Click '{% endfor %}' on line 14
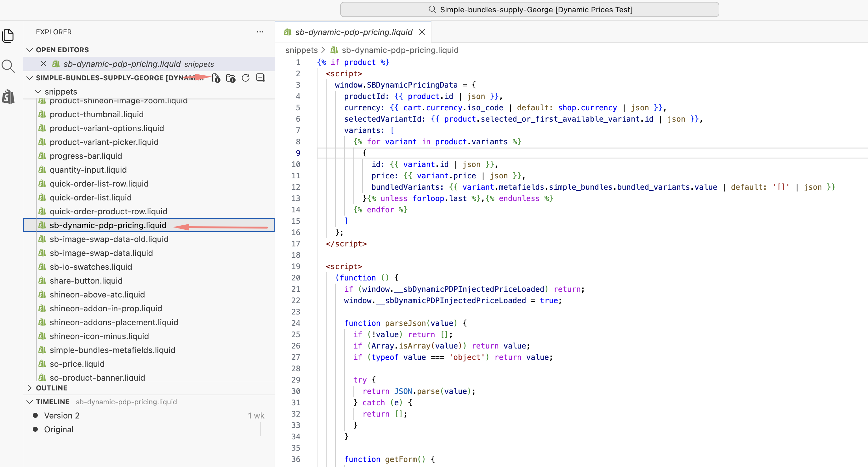This screenshot has width=868, height=467. [380, 210]
